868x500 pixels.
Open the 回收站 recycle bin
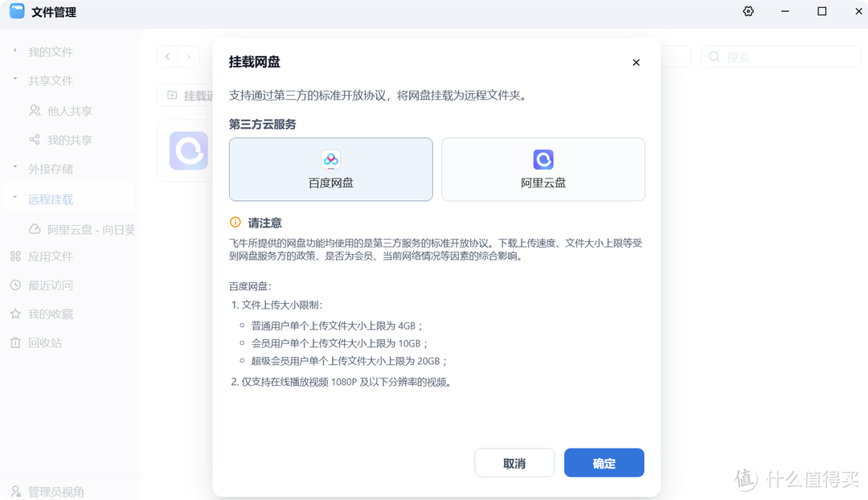tap(44, 342)
